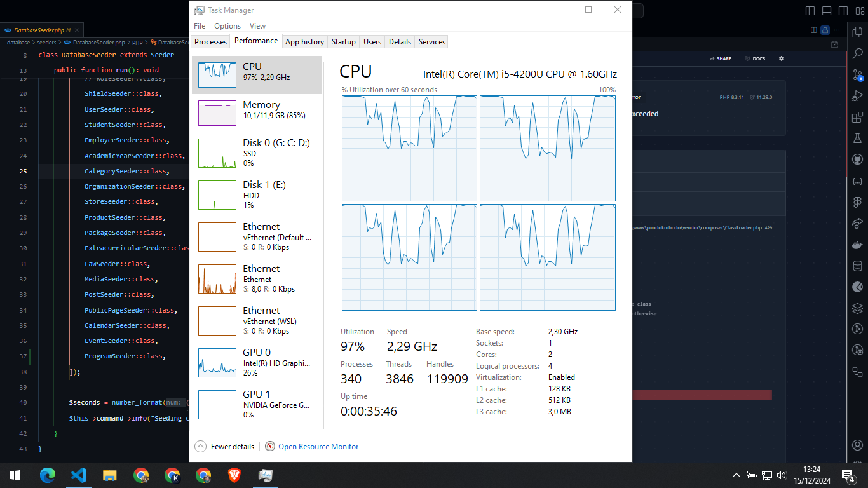Open the volume speaker icon in system tray
Screen dimensions: 868x488
pos(781,475)
